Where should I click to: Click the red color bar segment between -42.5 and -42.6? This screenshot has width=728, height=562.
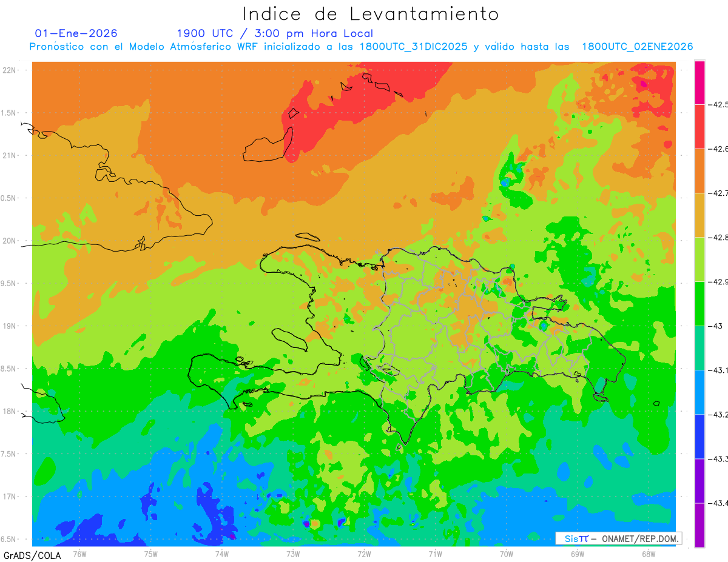pyautogui.click(x=699, y=127)
